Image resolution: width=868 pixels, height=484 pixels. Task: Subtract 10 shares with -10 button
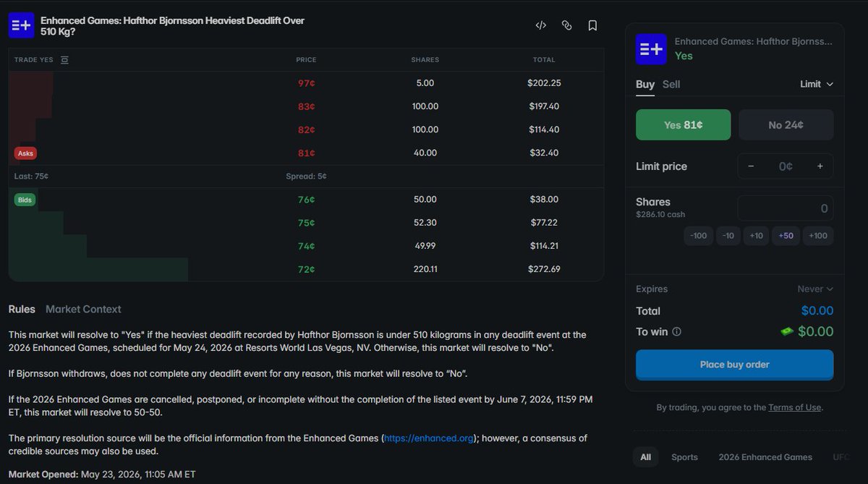pos(728,236)
